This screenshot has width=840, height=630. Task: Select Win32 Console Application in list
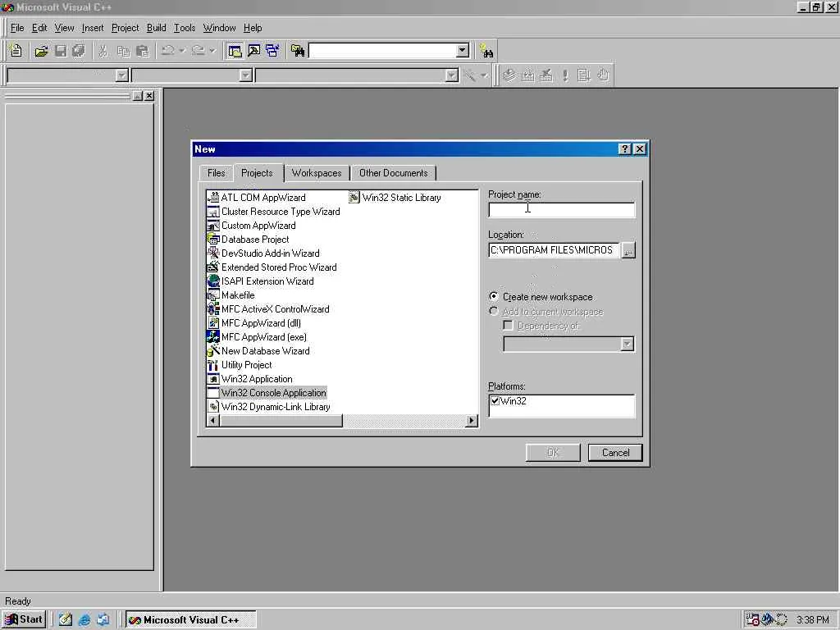coord(267,393)
